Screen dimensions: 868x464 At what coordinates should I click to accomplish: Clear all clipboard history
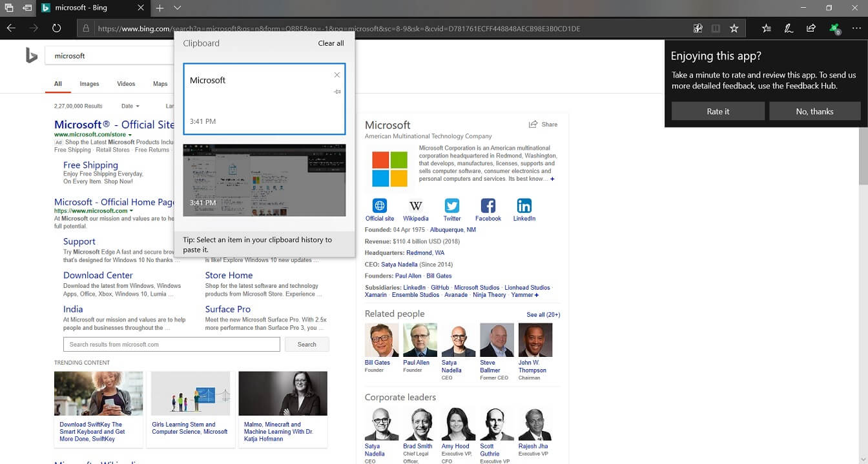[x=331, y=43]
